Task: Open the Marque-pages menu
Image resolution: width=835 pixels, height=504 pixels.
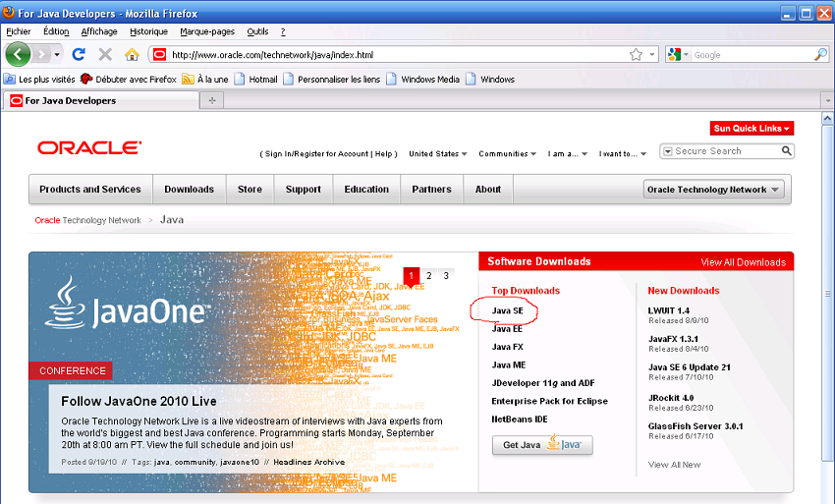Action: (x=207, y=31)
